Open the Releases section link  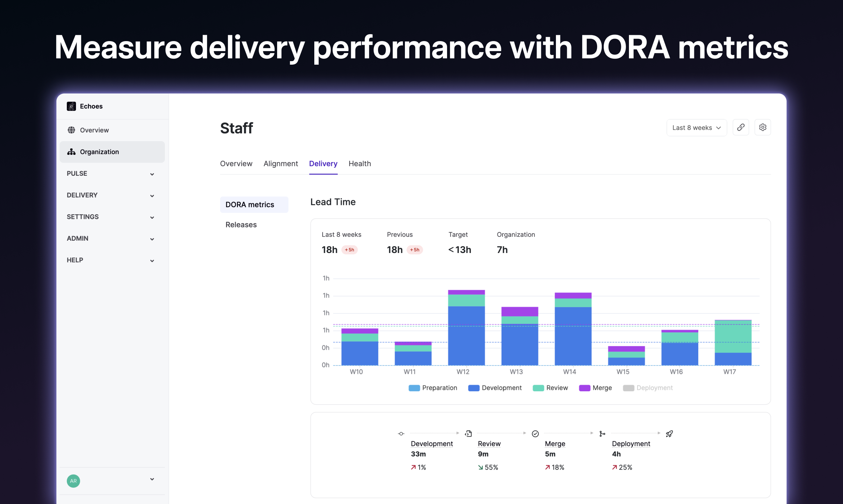tap(241, 225)
